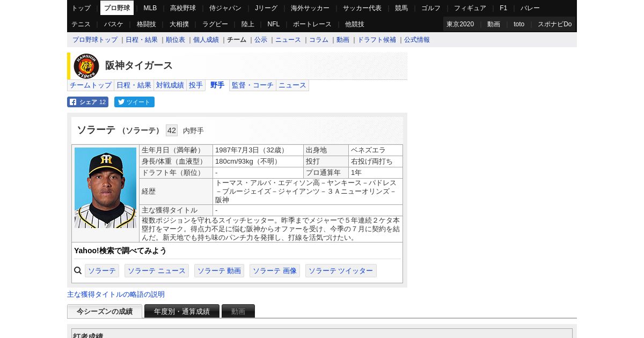The image size is (644, 338).
Task: Search for ソラーテ ツイッター
Action: (341, 271)
